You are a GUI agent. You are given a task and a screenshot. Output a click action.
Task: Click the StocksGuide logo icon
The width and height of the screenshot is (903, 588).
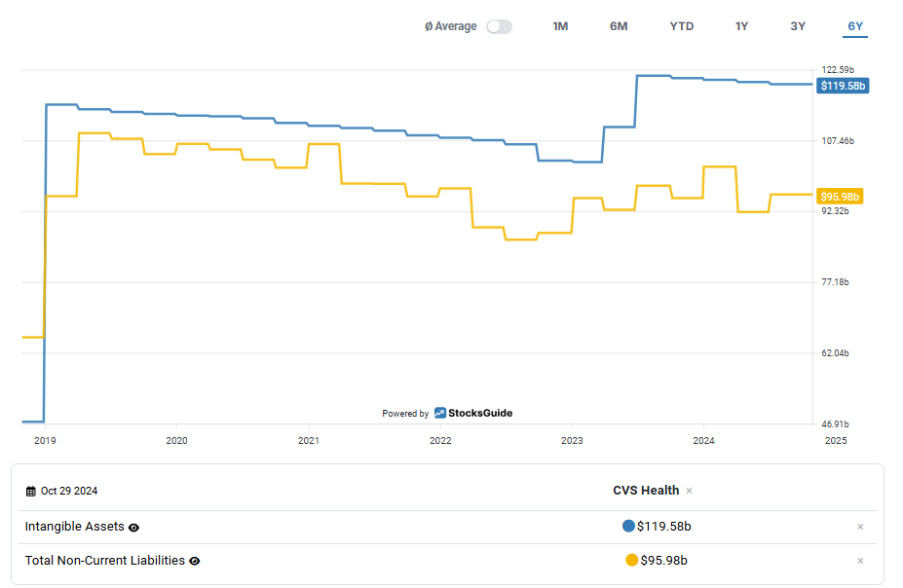pyautogui.click(x=440, y=413)
